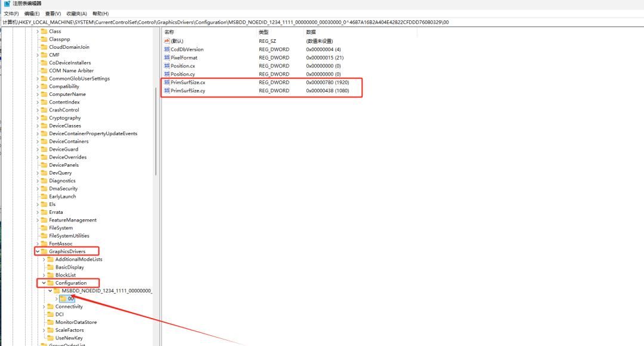
Task: Select the COM Name Arbiter folder icon
Action: pyautogui.click(x=44, y=70)
